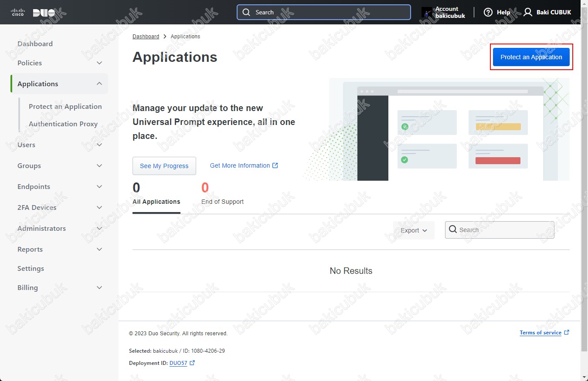Image resolution: width=588 pixels, height=381 pixels.
Task: Open Authentication Proxy sidebar subitem
Action: (x=63, y=124)
